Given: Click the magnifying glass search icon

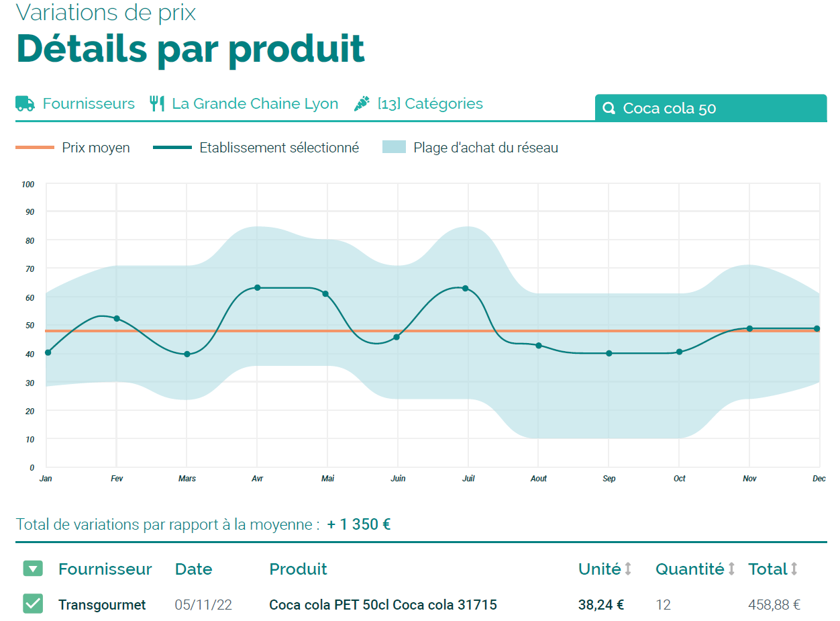Looking at the screenshot, I should point(609,109).
